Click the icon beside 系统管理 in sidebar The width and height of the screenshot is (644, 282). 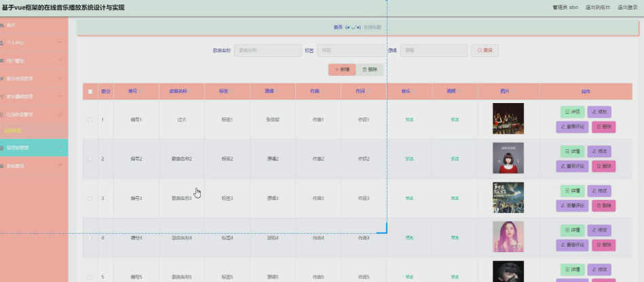point(1,166)
